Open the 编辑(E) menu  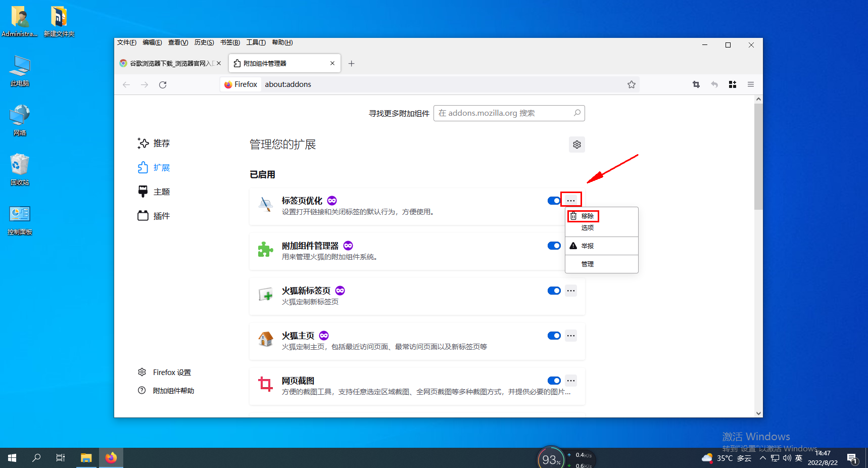coord(152,42)
